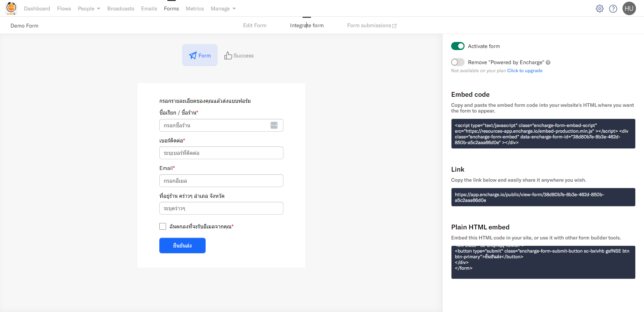644x312 pixels.
Task: Open the Metrics page
Action: point(195,9)
